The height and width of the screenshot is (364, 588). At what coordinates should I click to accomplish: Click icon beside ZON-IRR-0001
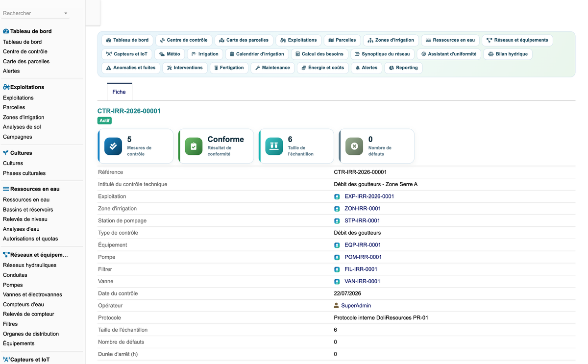click(x=337, y=209)
